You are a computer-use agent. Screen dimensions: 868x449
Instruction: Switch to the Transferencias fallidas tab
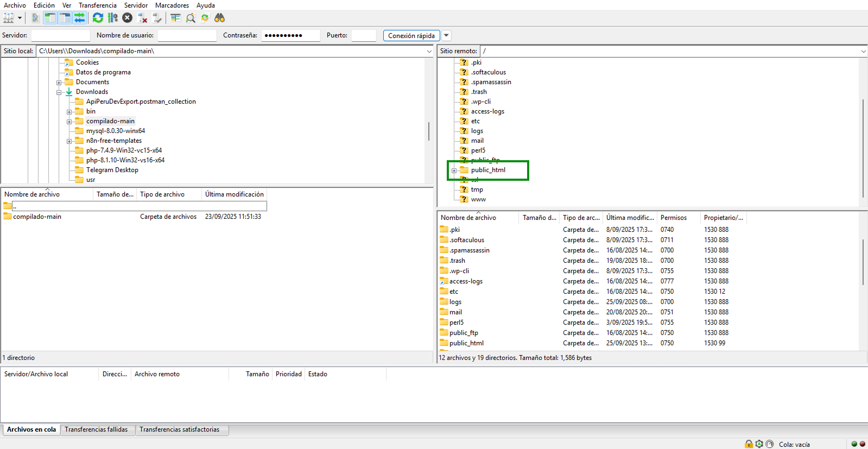coord(96,429)
